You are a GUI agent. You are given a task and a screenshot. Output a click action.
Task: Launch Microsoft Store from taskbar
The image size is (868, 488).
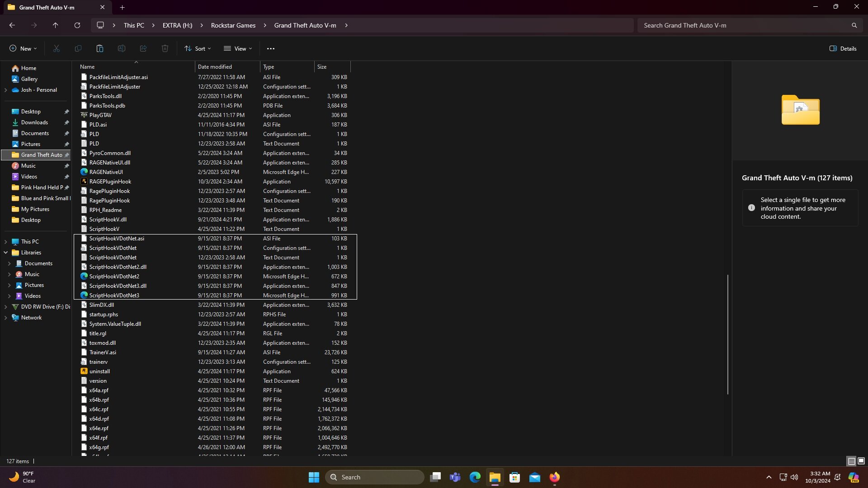(x=514, y=477)
